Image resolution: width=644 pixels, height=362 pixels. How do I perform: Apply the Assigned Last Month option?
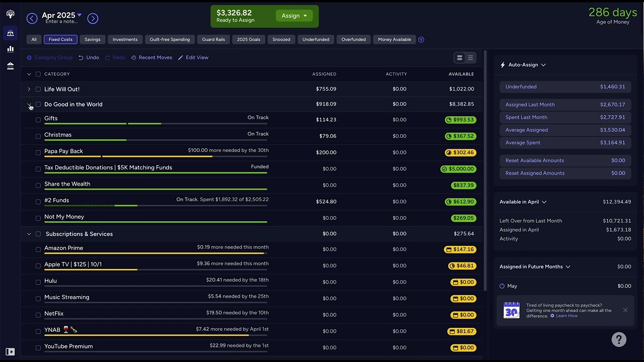pyautogui.click(x=565, y=105)
